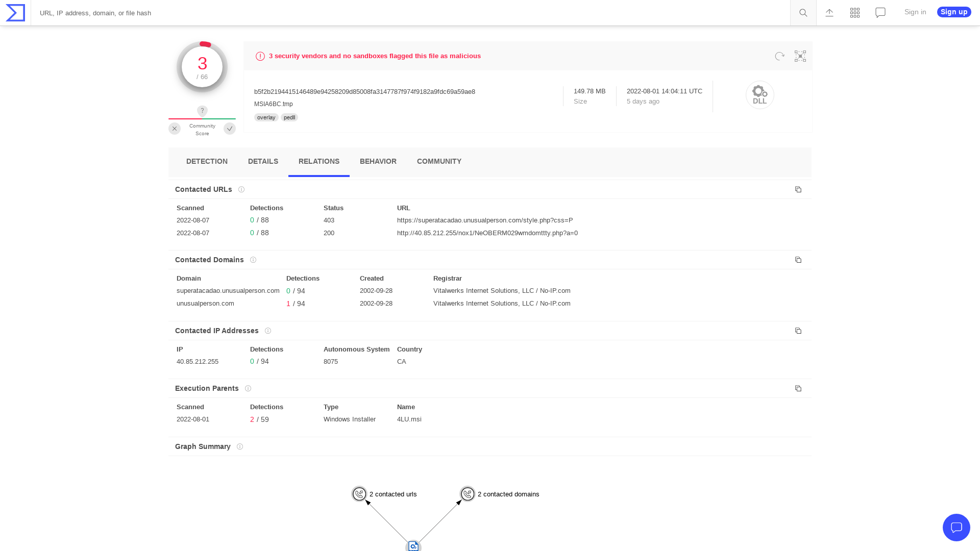Screen dimensions: 980x551
Task: Open Graph Summary info tooltip
Action: 239,446
